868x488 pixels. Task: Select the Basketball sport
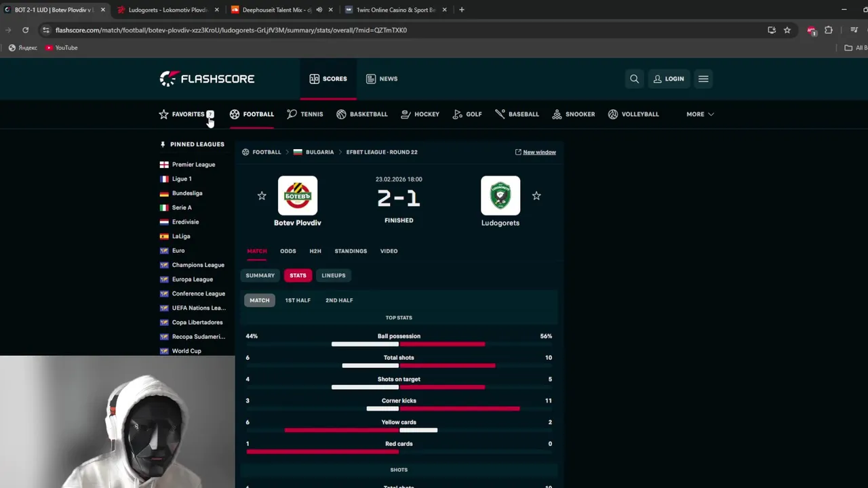362,114
